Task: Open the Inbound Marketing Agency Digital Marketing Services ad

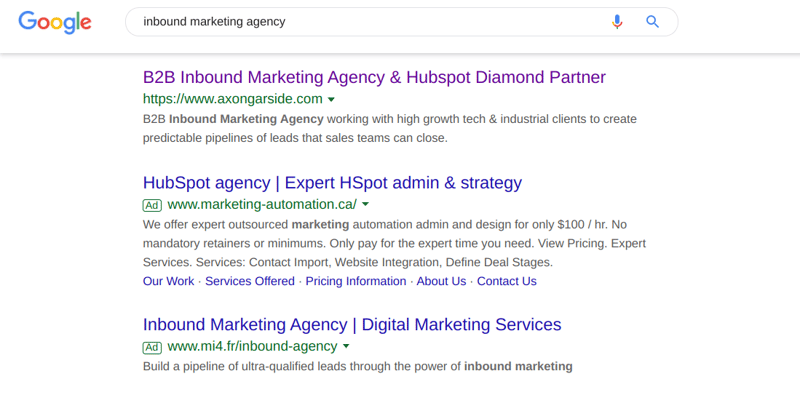Action: (x=352, y=325)
